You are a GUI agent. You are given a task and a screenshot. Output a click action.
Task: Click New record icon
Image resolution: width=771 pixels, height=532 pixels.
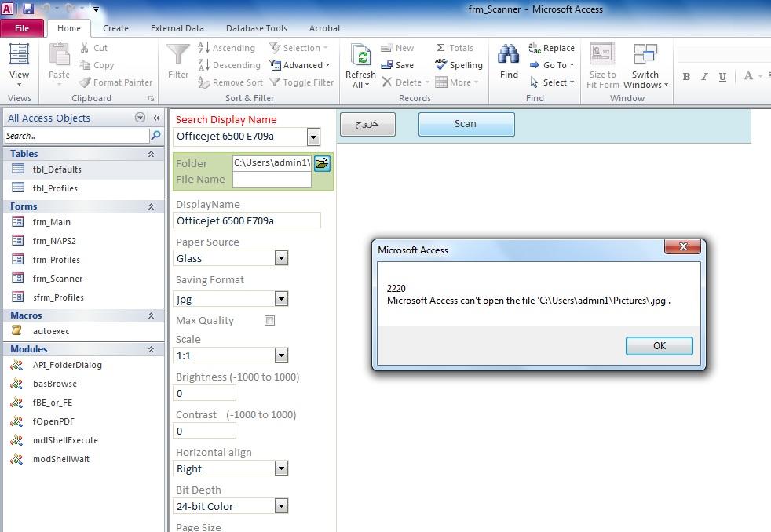387,48
